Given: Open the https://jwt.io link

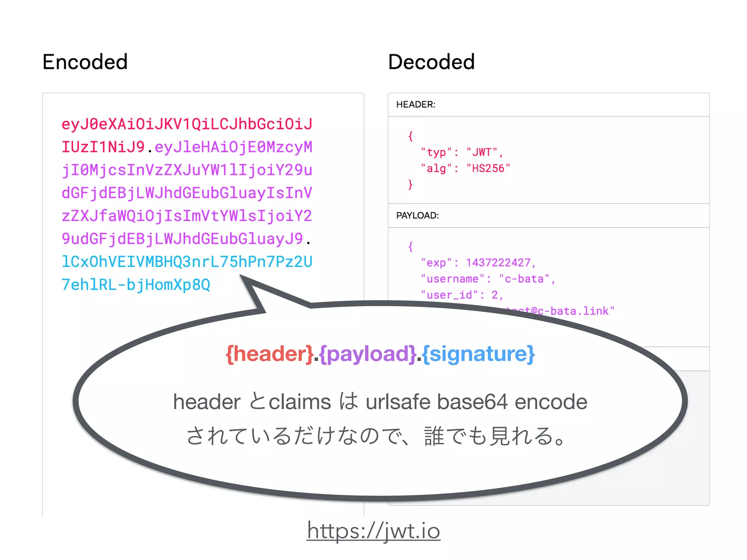Looking at the screenshot, I should pos(373,530).
